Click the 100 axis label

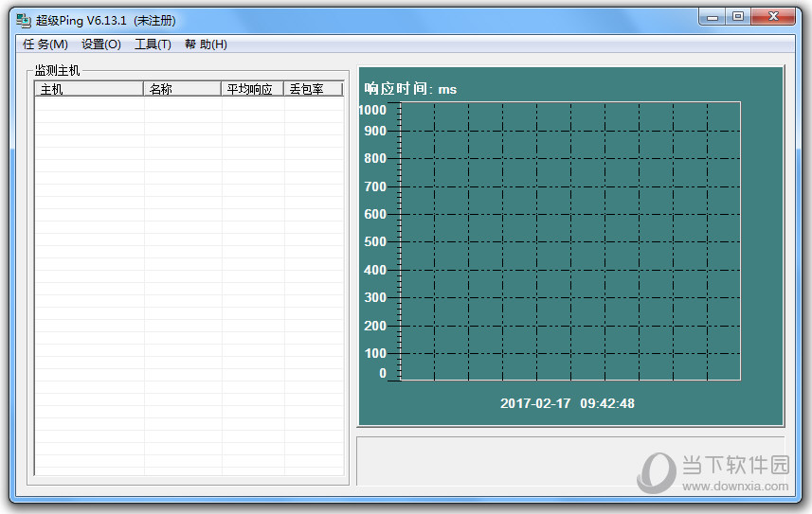(375, 353)
